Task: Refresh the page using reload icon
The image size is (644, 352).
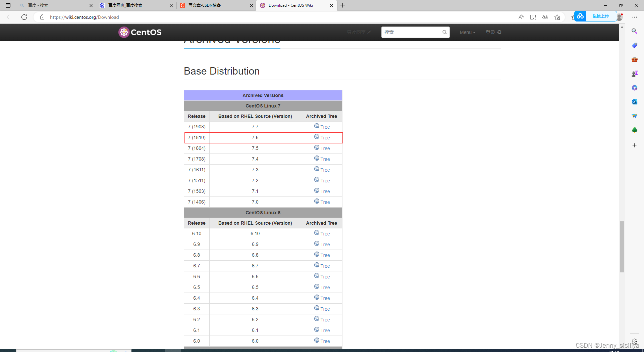Action: click(24, 17)
